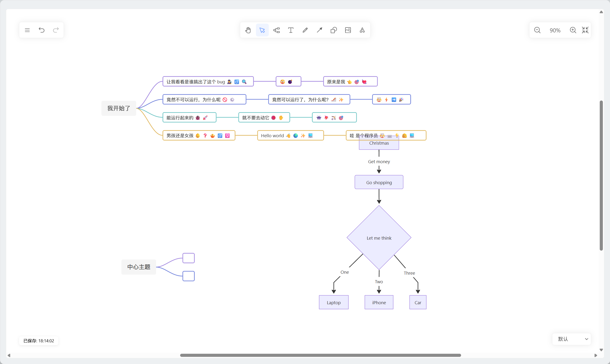Viewport: 610px width, 364px height.
Task: Zoom in the canvas
Action: coord(573,30)
